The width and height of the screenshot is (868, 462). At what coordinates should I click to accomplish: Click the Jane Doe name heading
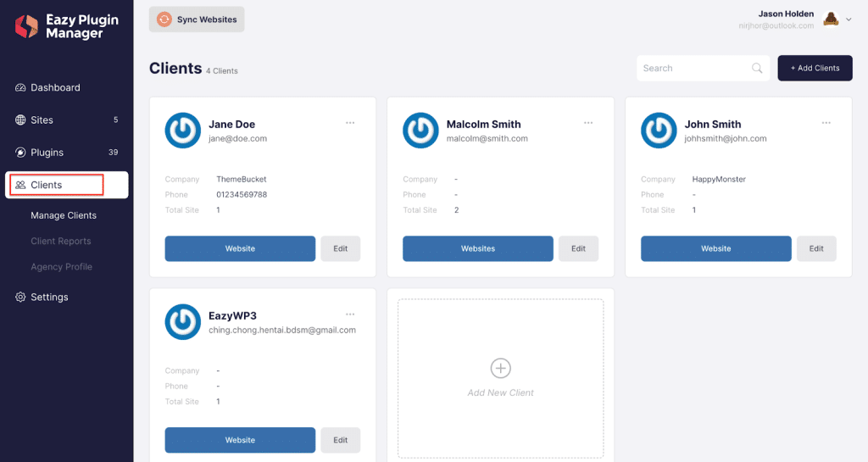232,125
